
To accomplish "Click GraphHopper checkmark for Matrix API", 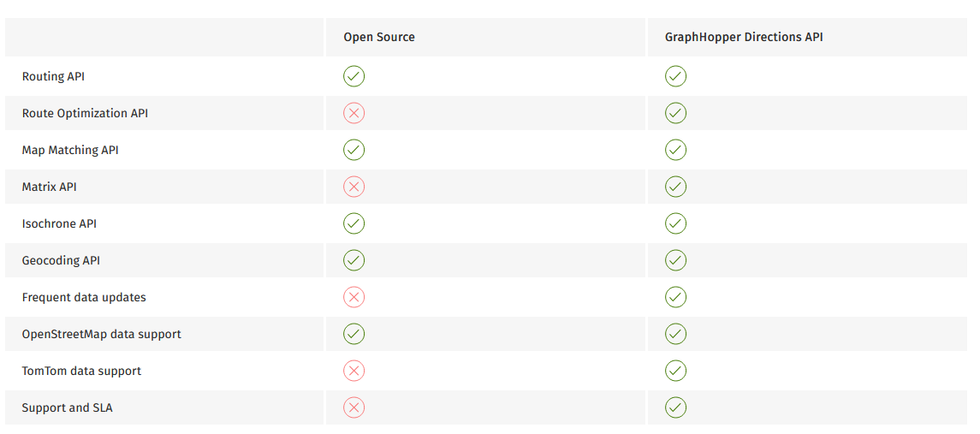I will [x=675, y=187].
